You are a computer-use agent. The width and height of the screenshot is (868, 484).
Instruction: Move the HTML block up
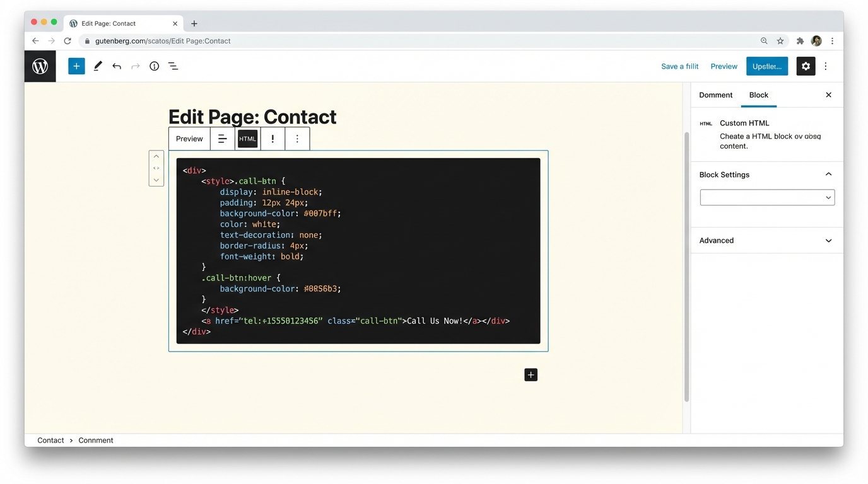point(156,156)
